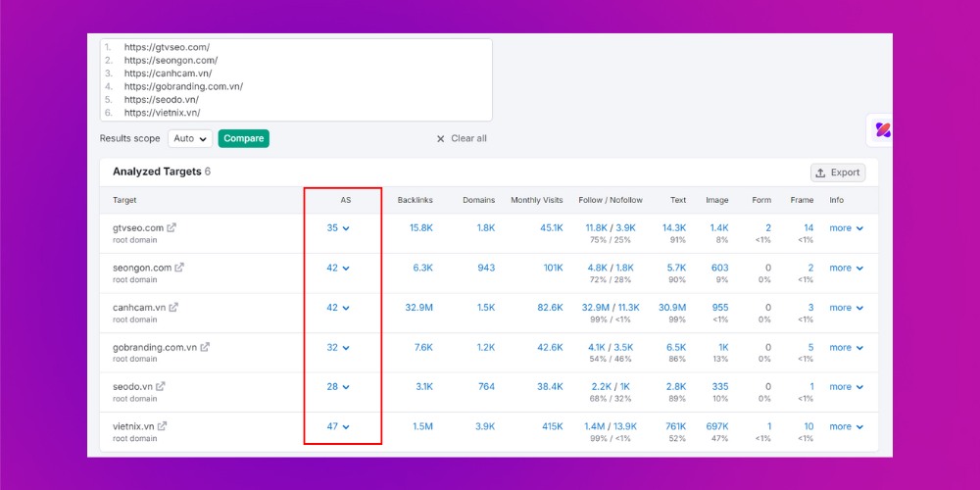Select the gtvseo.com target name
Image resolution: width=980 pixels, height=490 pixels.
tap(138, 228)
